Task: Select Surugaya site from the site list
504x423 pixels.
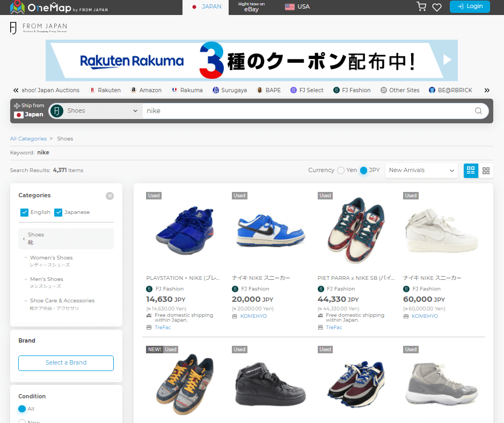Action: [x=230, y=90]
